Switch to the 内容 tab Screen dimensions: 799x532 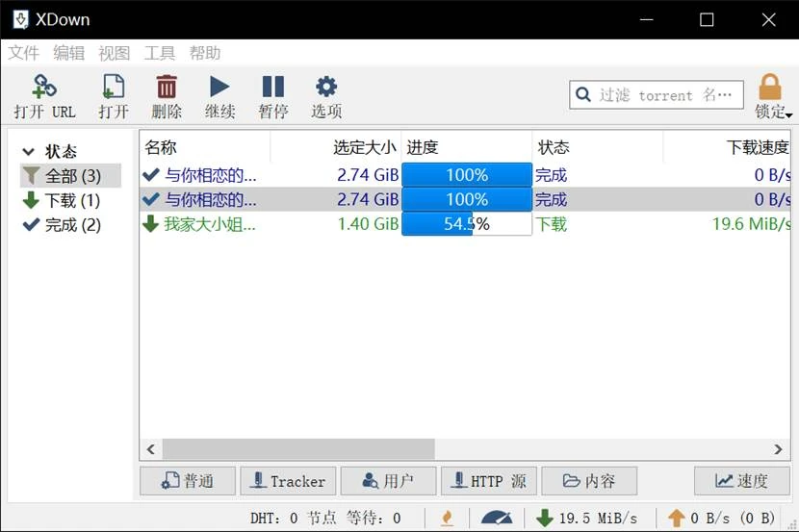[589, 481]
